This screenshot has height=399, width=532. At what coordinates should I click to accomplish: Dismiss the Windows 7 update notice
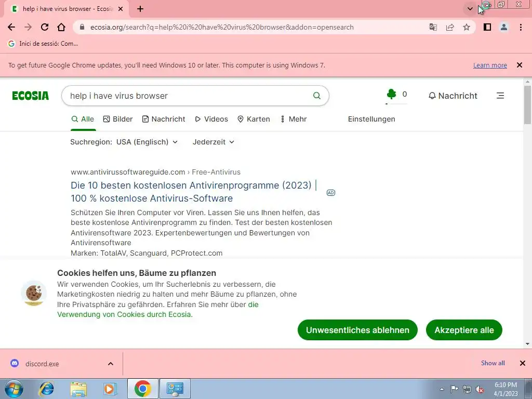[520, 65]
